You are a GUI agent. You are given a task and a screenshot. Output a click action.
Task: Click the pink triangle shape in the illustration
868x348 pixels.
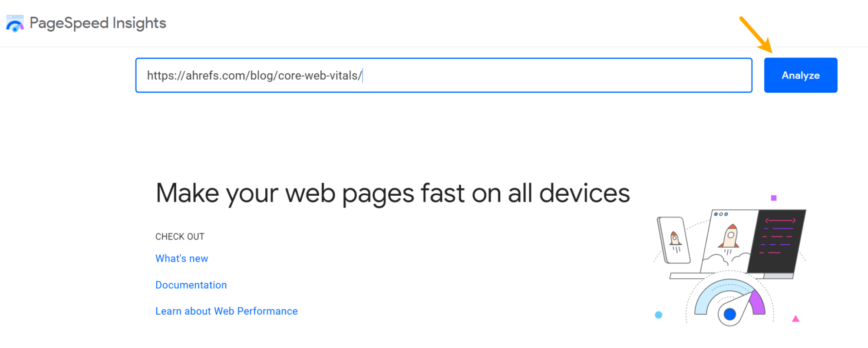pos(795,319)
